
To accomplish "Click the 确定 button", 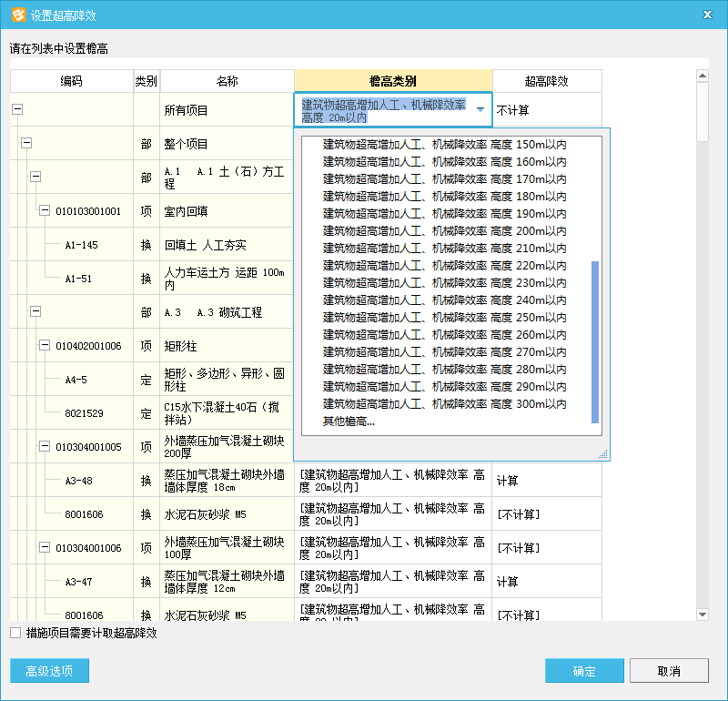I will [x=584, y=671].
